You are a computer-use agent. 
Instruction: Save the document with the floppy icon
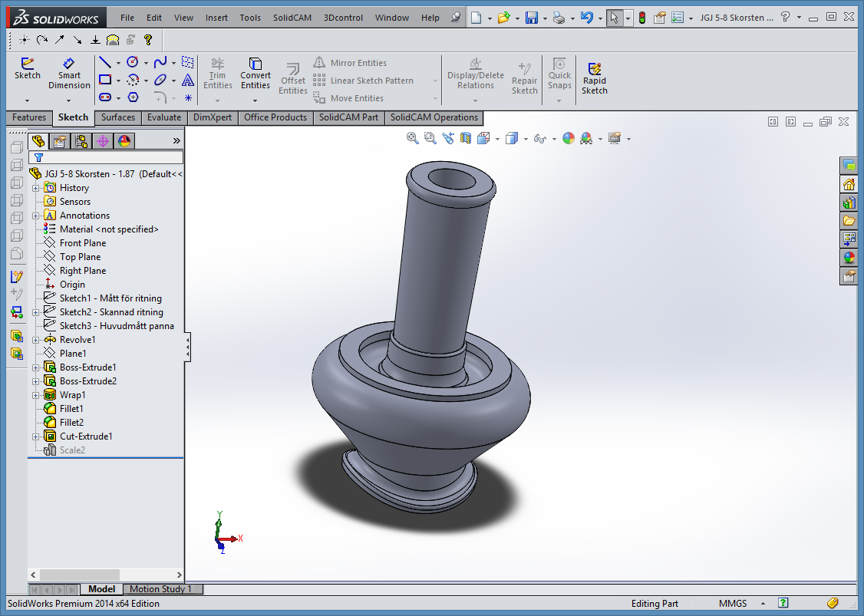[x=531, y=18]
